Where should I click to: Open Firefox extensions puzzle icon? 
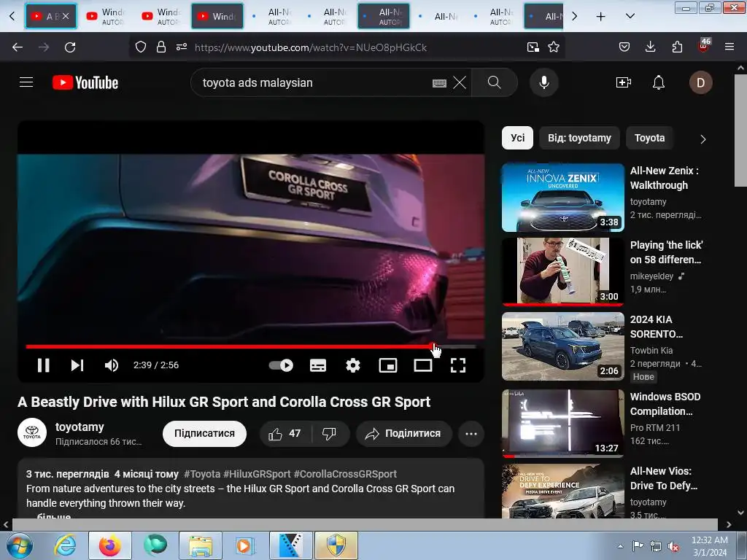[x=677, y=47]
